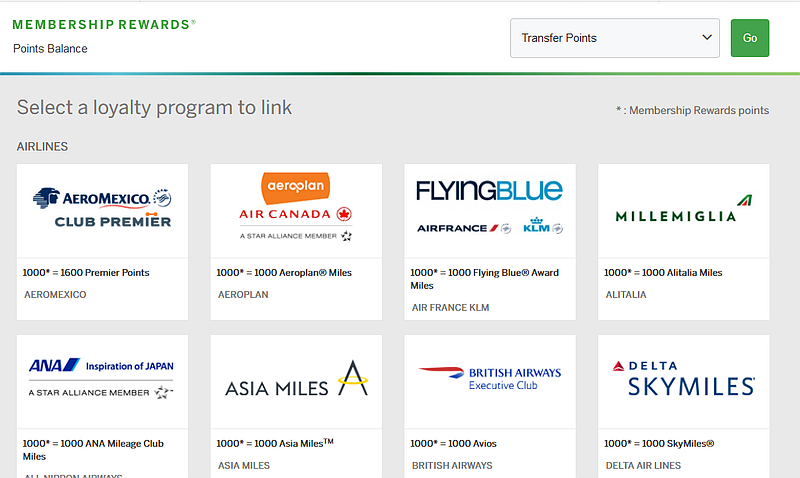Click '1000* = 1000 ANA Mileage Club Miles' text
Viewport: 800px width, 478px height.
pyautogui.click(x=93, y=450)
